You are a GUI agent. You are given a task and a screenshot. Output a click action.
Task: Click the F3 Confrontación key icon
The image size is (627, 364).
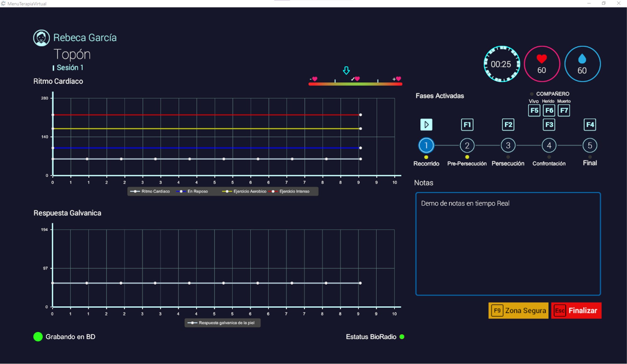(x=549, y=125)
